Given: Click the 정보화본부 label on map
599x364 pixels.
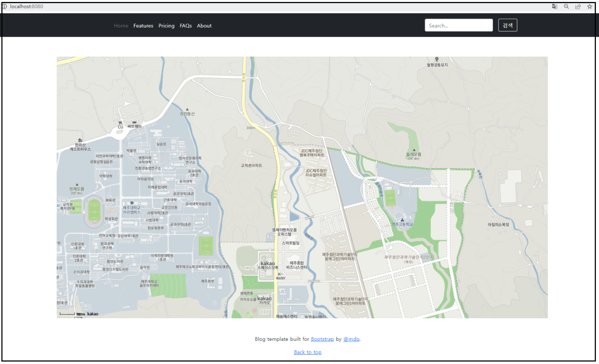Looking at the screenshot, I should [155, 228].
